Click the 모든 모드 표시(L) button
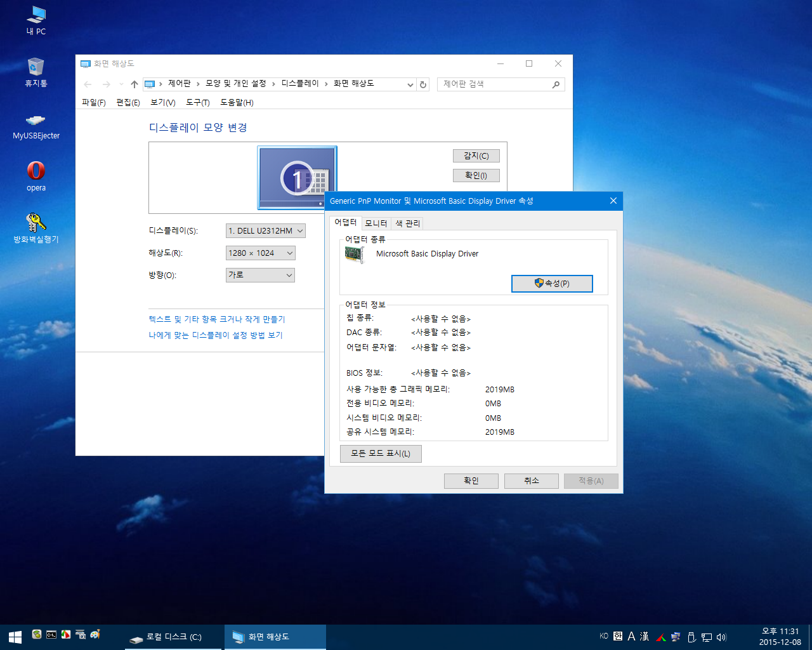812x650 pixels. pos(381,453)
